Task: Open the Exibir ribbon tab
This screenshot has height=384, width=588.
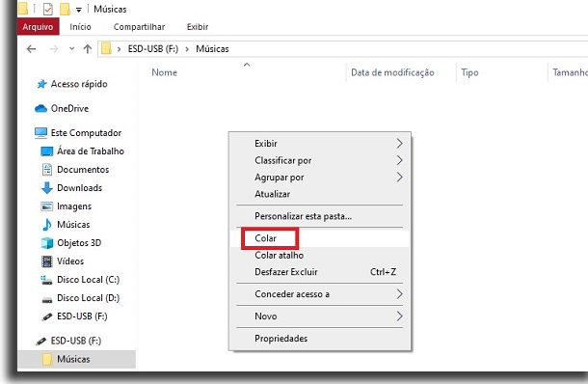Action: tap(198, 27)
